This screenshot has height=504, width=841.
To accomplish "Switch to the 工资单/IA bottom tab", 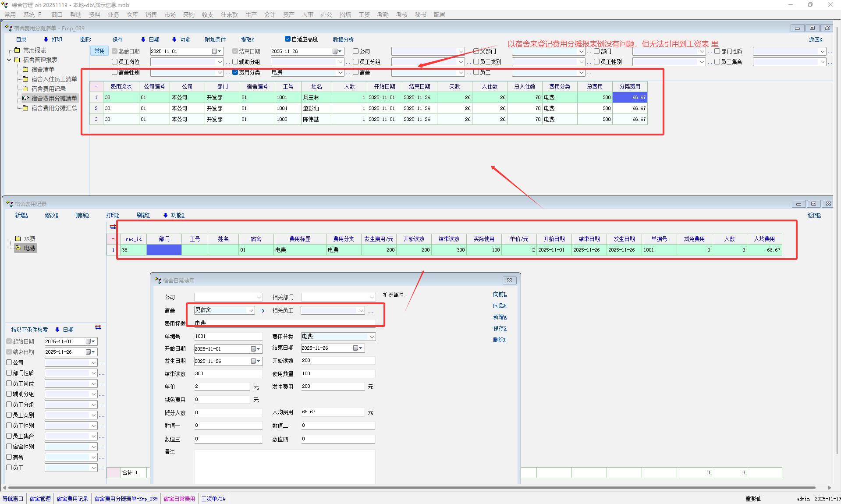I will pyautogui.click(x=213, y=499).
